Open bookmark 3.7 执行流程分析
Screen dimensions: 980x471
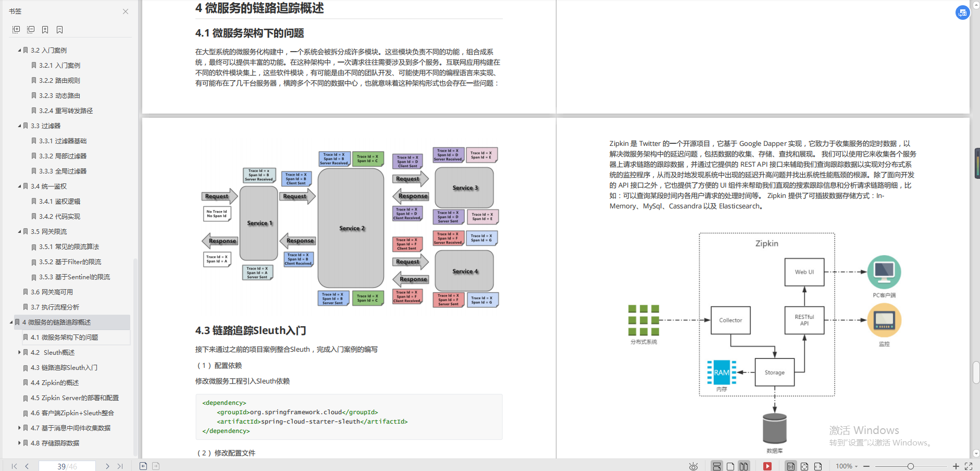pos(55,307)
